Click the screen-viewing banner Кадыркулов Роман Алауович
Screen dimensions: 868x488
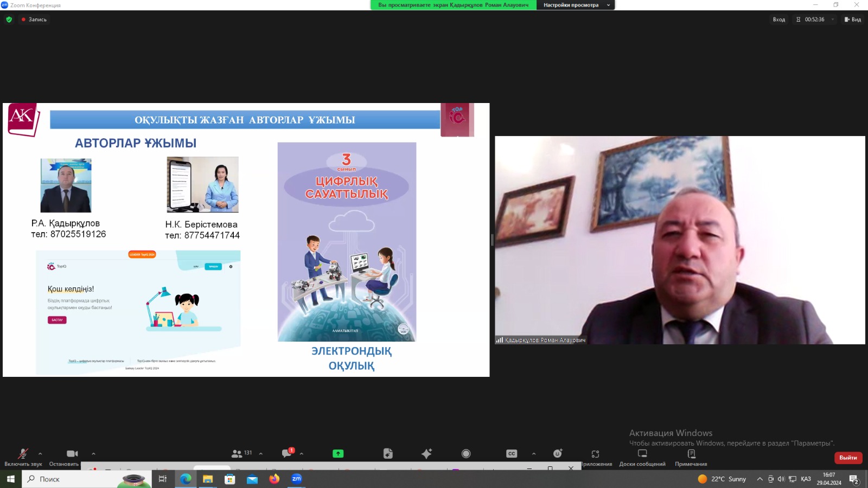453,5
